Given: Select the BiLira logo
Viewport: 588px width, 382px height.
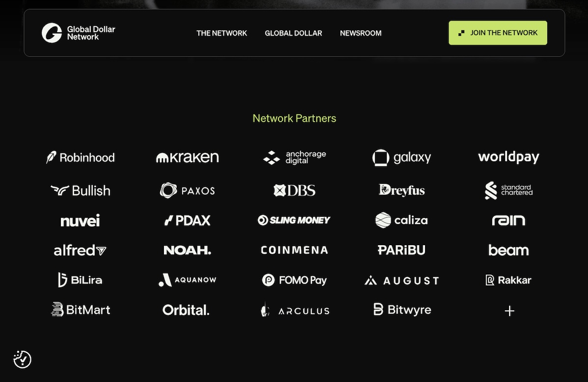Looking at the screenshot, I should [80, 280].
